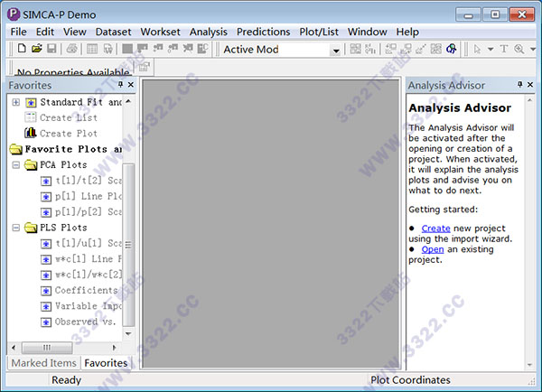Click the coefficient bars toolbar icon
542x392 pixels.
point(370,49)
